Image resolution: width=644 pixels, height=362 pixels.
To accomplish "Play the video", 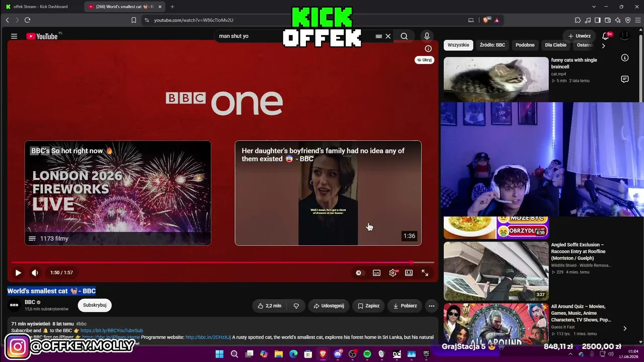I will [x=18, y=273].
